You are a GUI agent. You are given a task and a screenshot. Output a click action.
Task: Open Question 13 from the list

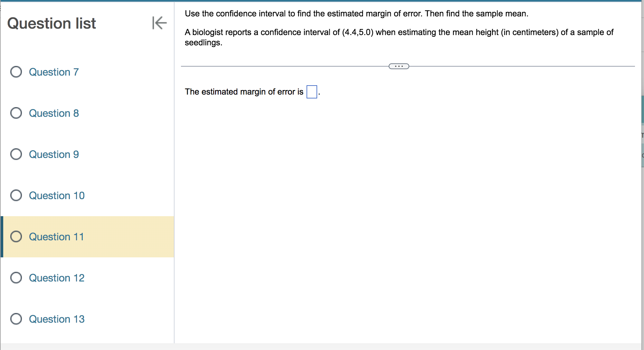(57, 319)
